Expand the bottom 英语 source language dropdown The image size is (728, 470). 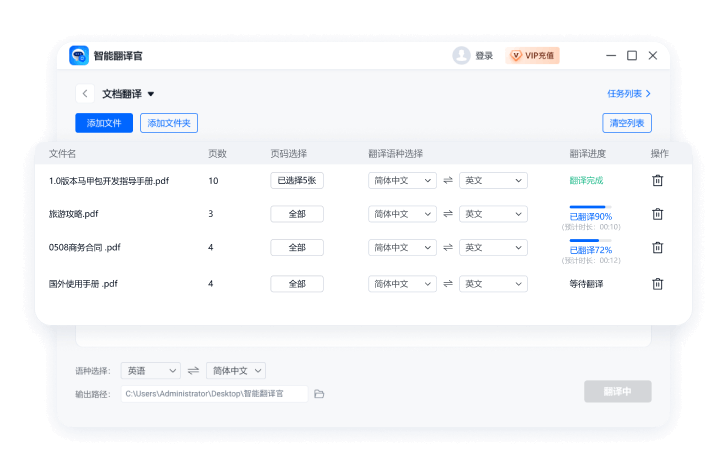click(x=151, y=371)
